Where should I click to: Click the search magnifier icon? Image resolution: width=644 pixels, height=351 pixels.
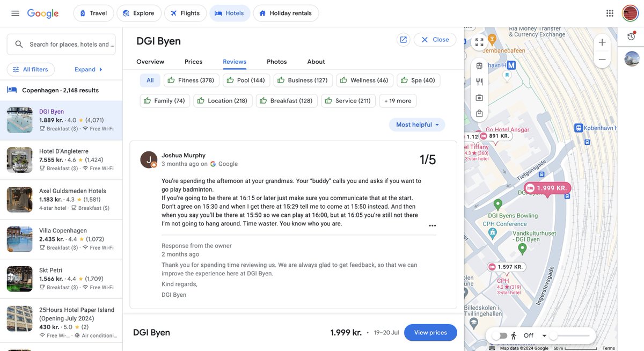coord(19,45)
